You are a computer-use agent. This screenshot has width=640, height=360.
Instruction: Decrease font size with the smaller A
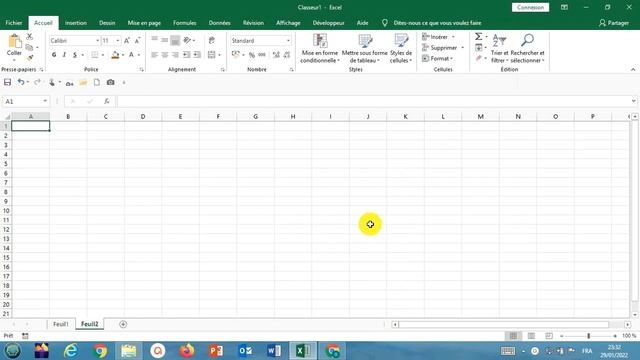137,40
